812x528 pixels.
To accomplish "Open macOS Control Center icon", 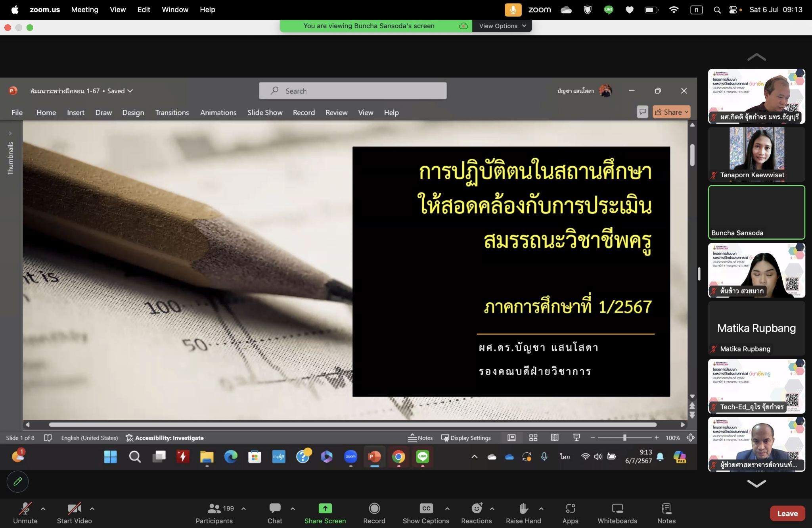I will pos(733,10).
